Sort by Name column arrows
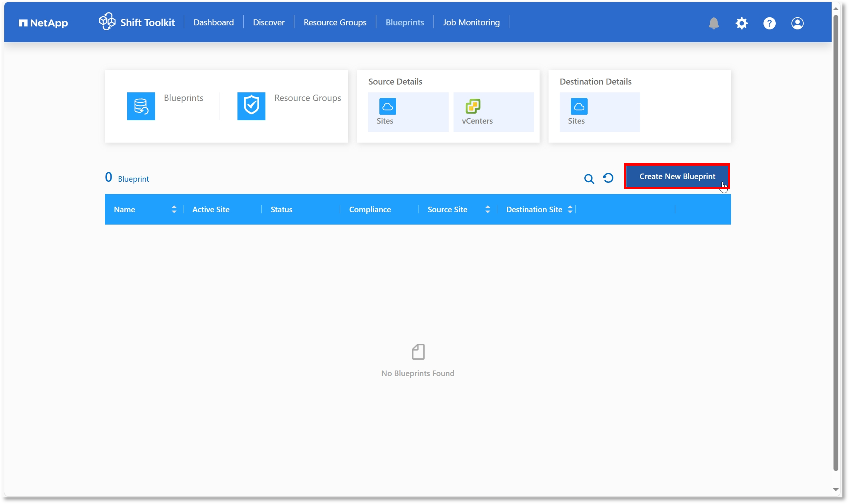This screenshot has height=504, width=849. (x=174, y=209)
